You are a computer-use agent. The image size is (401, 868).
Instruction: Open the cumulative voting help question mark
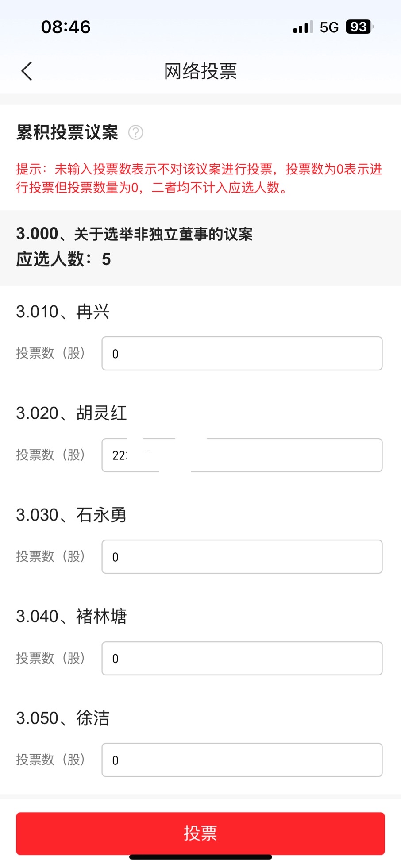pyautogui.click(x=135, y=132)
